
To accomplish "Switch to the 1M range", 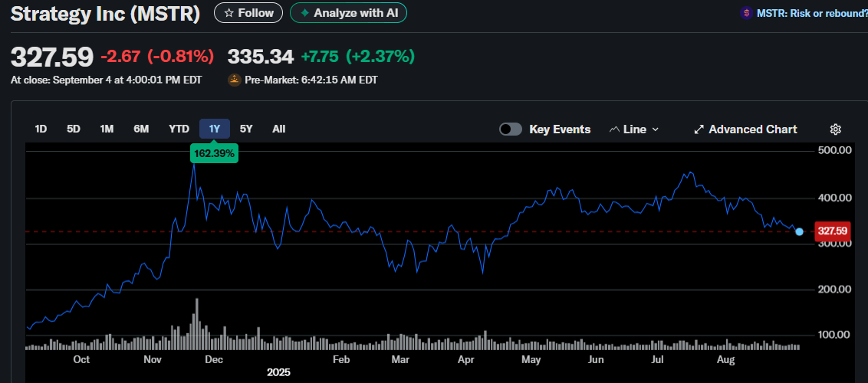I will coord(107,129).
